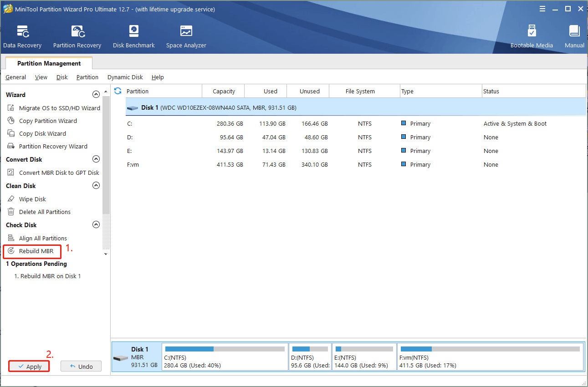The width and height of the screenshot is (588, 387).
Task: Click Apply to execute pending operations
Action: tap(29, 367)
